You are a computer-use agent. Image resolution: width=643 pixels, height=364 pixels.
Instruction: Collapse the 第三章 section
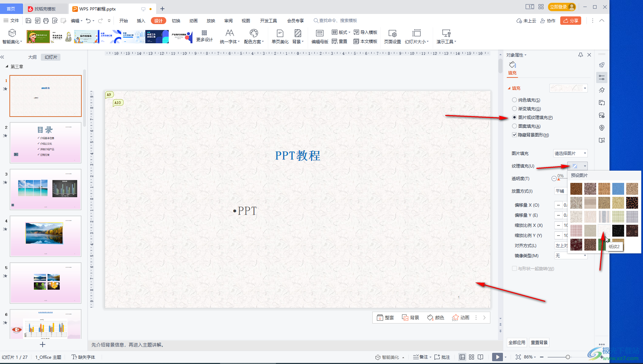point(7,66)
